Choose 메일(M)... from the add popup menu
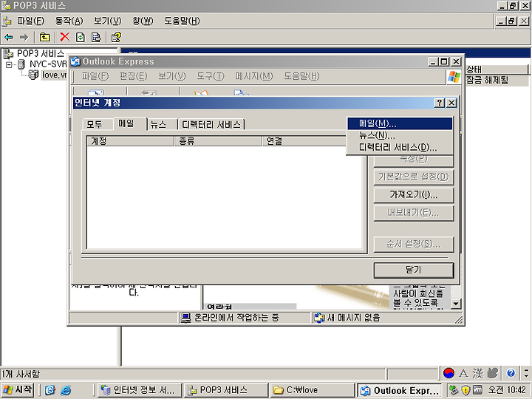The width and height of the screenshot is (532, 399). 400,123
